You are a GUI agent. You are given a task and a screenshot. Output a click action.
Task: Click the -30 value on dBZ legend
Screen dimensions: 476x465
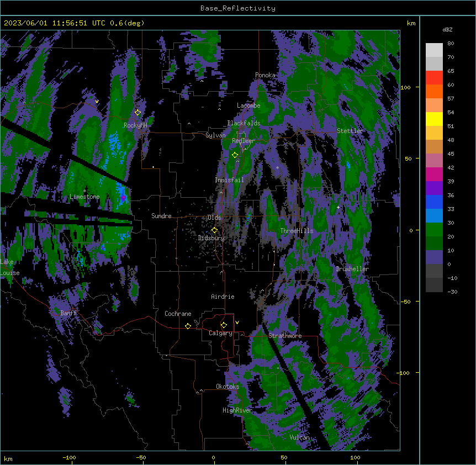coord(452,292)
